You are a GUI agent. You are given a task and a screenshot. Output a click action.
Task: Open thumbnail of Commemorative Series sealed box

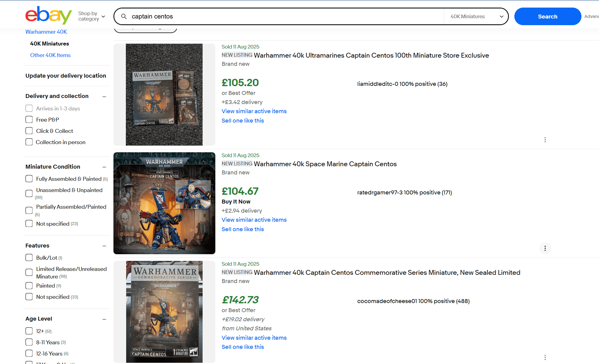[x=164, y=312]
